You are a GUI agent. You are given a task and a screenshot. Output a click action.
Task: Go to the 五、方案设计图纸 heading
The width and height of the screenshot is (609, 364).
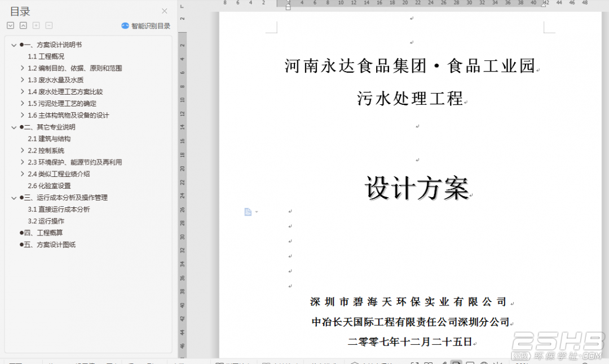tap(47, 245)
